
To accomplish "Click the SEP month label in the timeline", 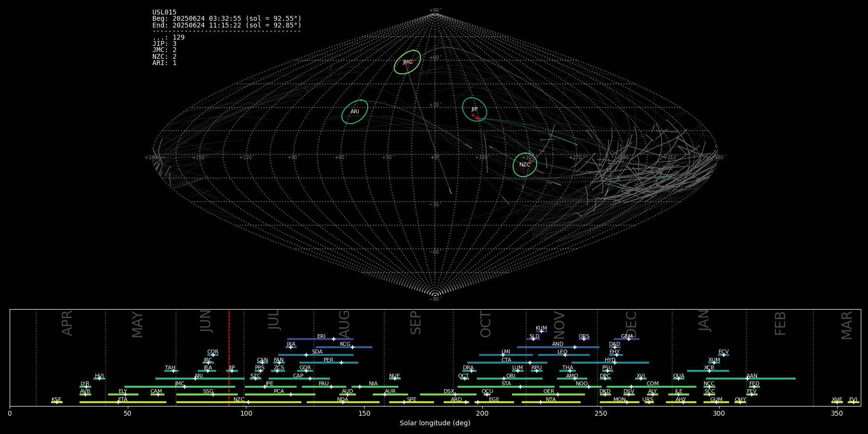I will coord(416,323).
